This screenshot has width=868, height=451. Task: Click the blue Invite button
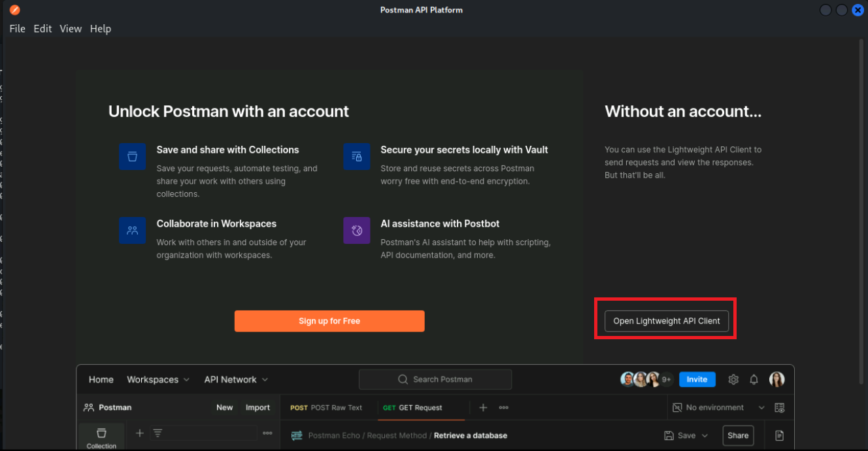pyautogui.click(x=697, y=379)
